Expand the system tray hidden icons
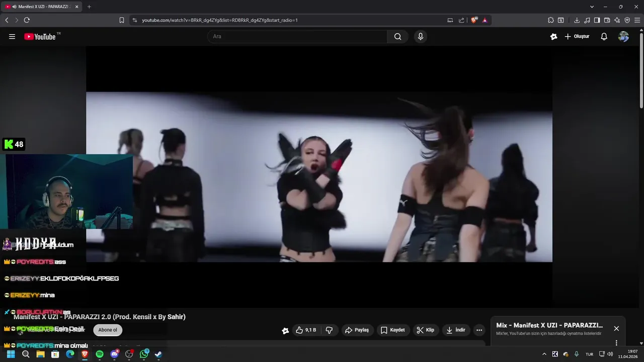Viewport: 644px width, 362px height. point(544,354)
